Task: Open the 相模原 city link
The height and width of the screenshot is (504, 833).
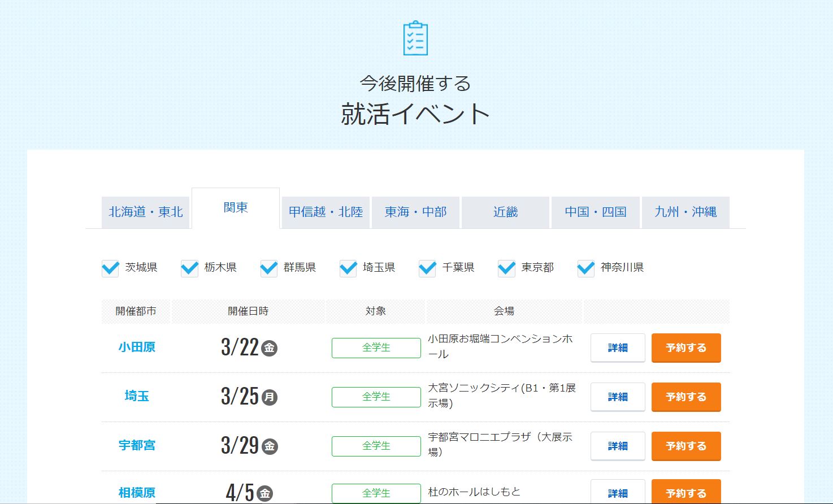Action: tap(137, 493)
